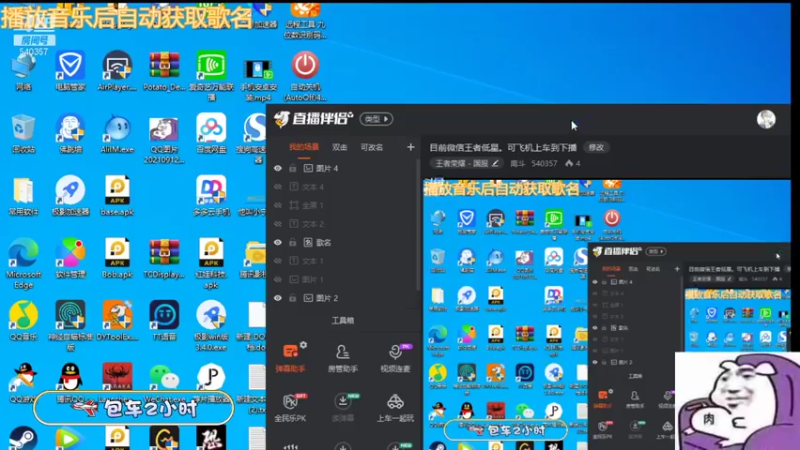Toggle lock on 歌名 layer
800x450 pixels.
[x=292, y=242]
